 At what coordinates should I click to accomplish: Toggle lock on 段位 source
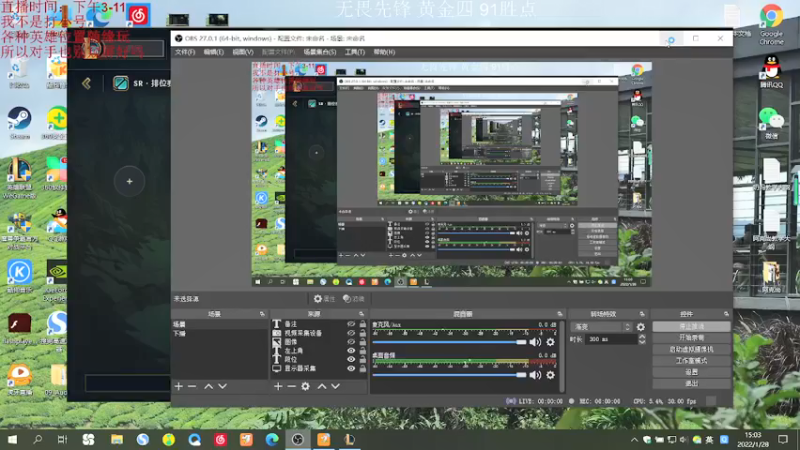(362, 359)
